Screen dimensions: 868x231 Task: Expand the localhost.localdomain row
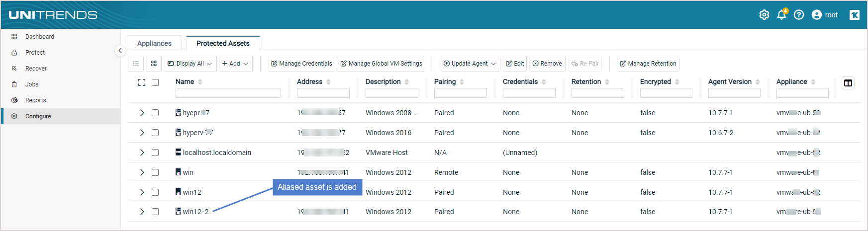pyautogui.click(x=142, y=153)
